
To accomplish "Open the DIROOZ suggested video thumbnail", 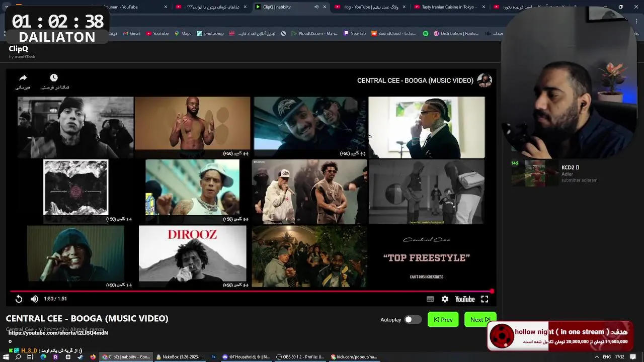I will click(x=193, y=253).
